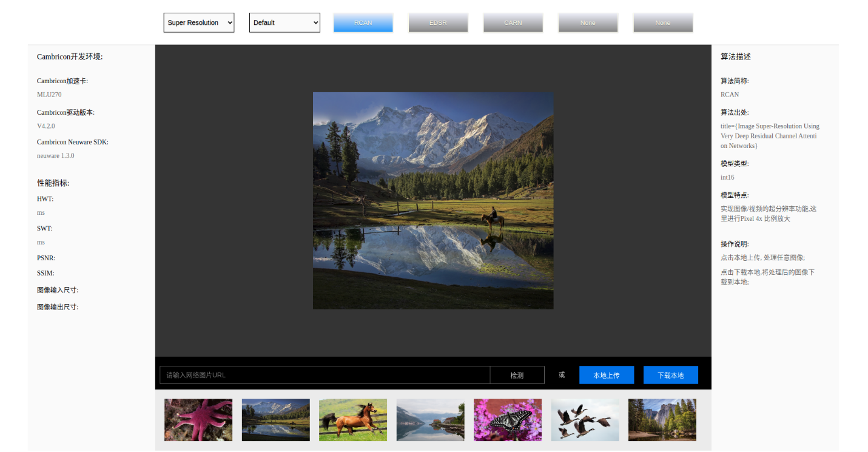Click the main mountain preview image
The image size is (868, 452).
click(x=433, y=200)
